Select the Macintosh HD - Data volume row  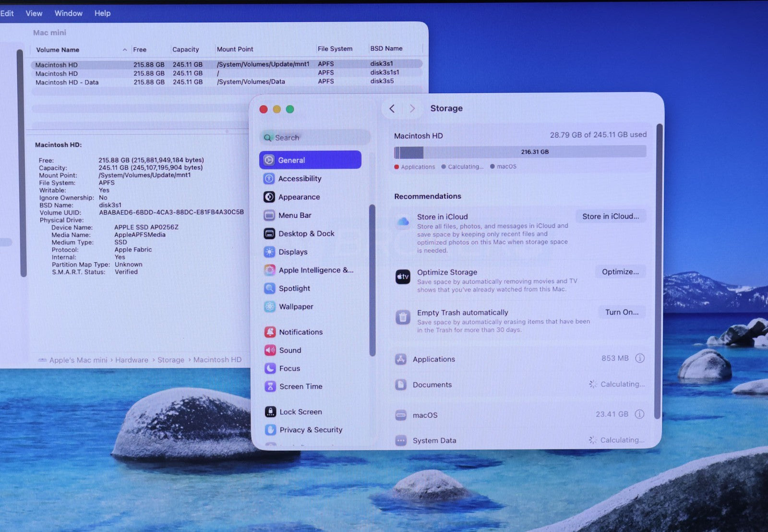pos(67,83)
